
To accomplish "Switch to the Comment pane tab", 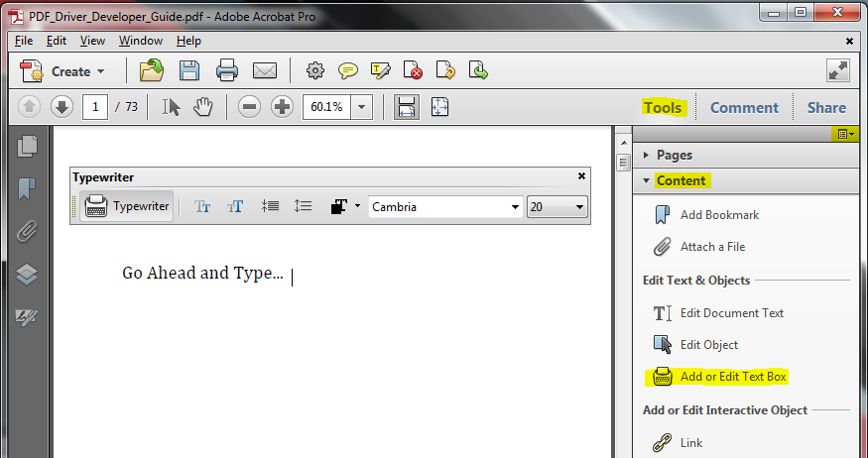I will (744, 107).
